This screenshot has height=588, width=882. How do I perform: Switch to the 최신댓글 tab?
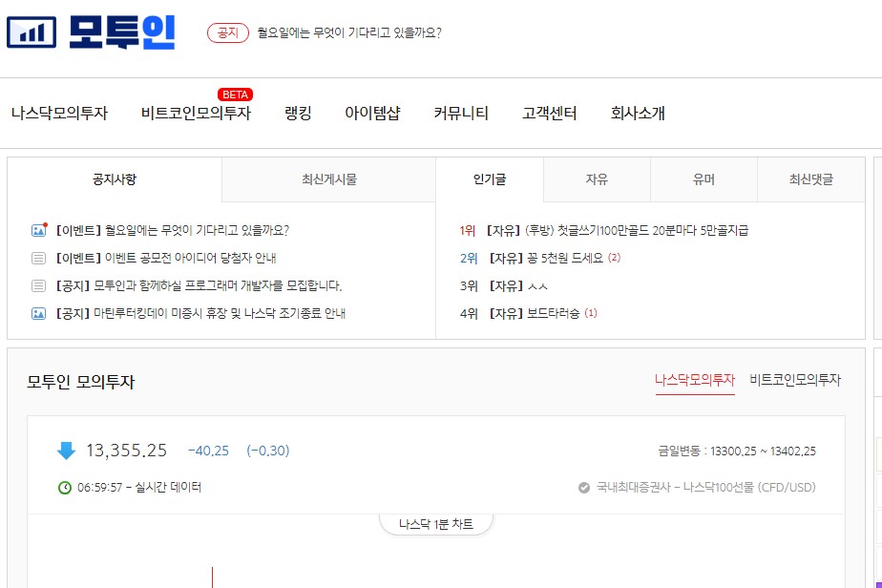pyautogui.click(x=811, y=179)
